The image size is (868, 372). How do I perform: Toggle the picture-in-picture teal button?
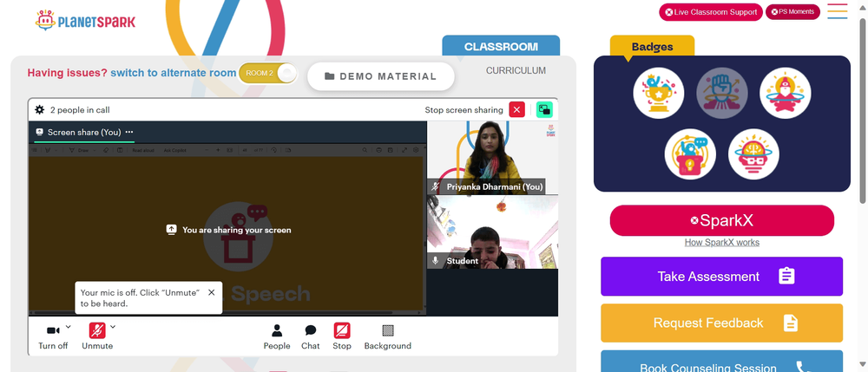[x=544, y=109]
